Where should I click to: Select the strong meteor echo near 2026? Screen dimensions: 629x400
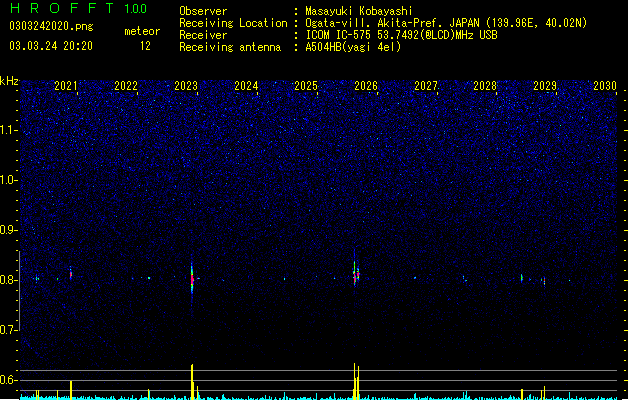[x=356, y=273]
